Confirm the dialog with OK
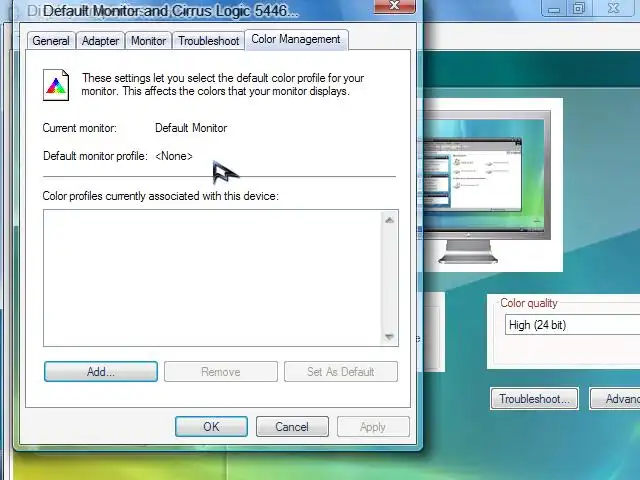 tap(211, 427)
